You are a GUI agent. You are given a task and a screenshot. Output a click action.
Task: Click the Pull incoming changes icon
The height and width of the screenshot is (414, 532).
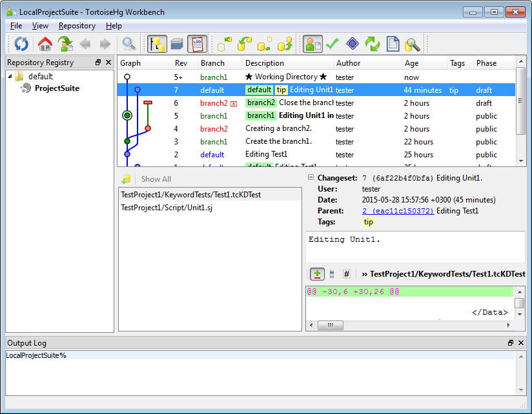tap(244, 44)
